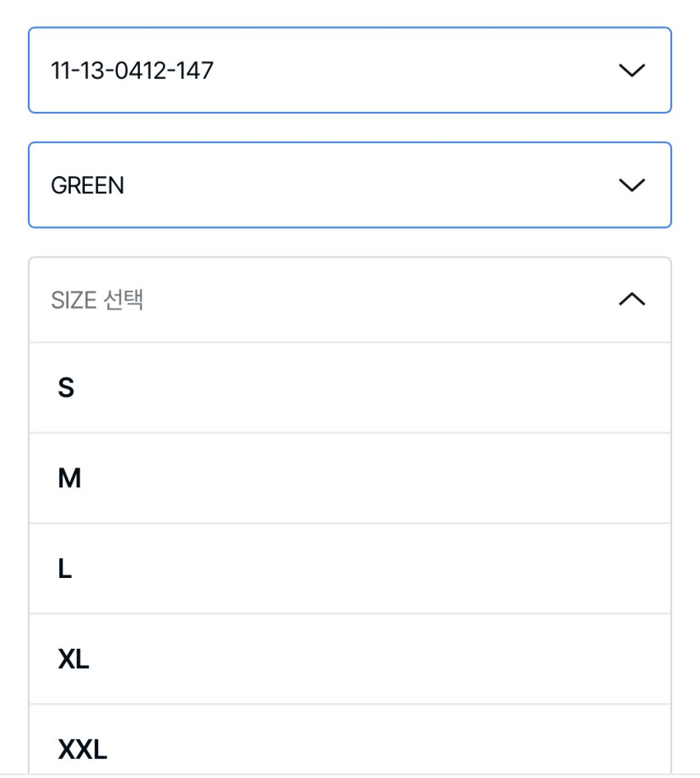The height and width of the screenshot is (778, 700).
Task: Choose the XXL size option
Action: point(350,745)
